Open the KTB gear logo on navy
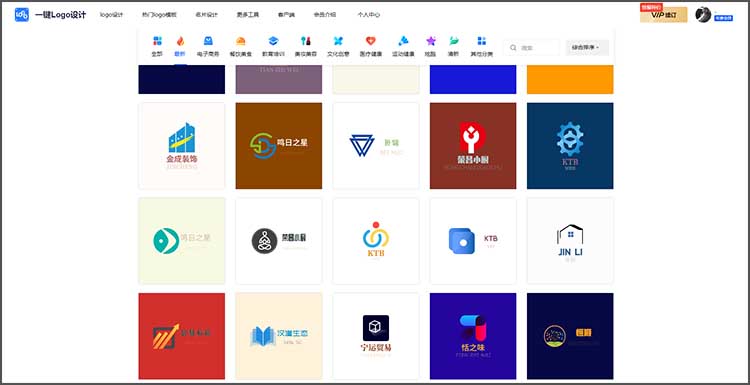Viewport: 750px width, 385px height. 570,146
